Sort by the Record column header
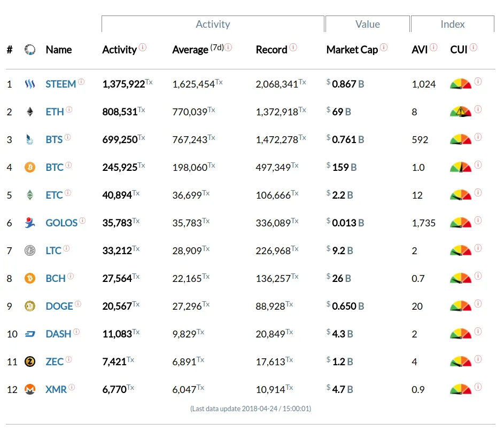The height and width of the screenshot is (432, 504). [272, 50]
